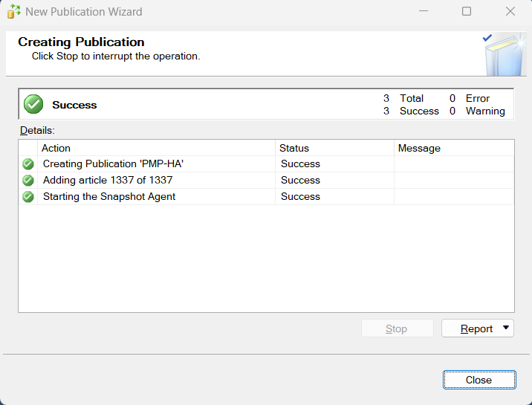The image size is (532, 405).
Task: Click the book wizard icon in header
Action: 502,54
